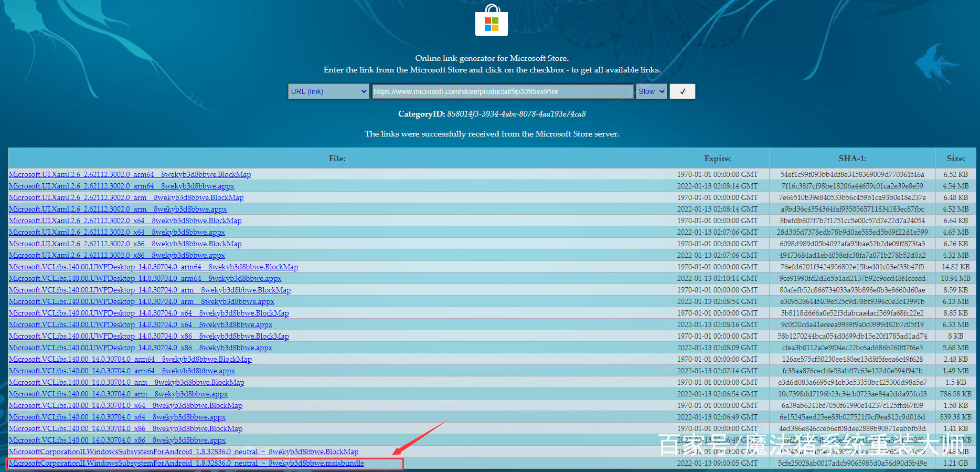Open WindowsSubsystemForAndroid BlockMap link
The height and width of the screenshot is (472, 980).
184,452
